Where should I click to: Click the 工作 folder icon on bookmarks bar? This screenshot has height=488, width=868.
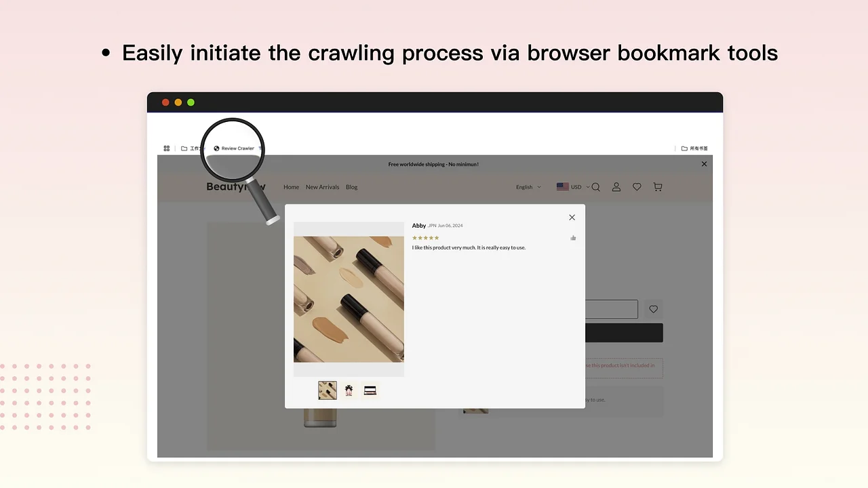click(x=184, y=148)
